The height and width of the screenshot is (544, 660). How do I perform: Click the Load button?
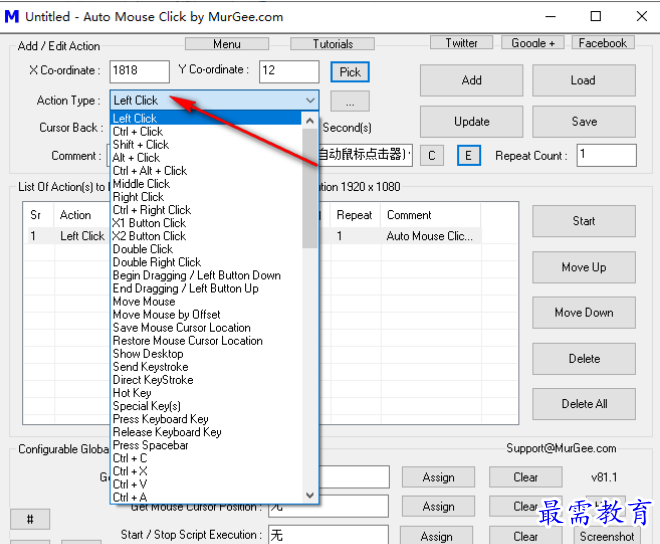[584, 80]
